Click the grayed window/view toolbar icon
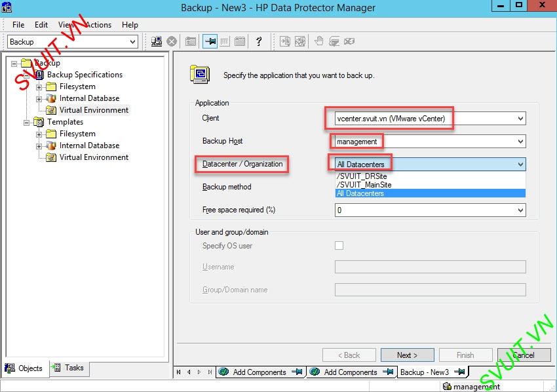 click(x=191, y=41)
